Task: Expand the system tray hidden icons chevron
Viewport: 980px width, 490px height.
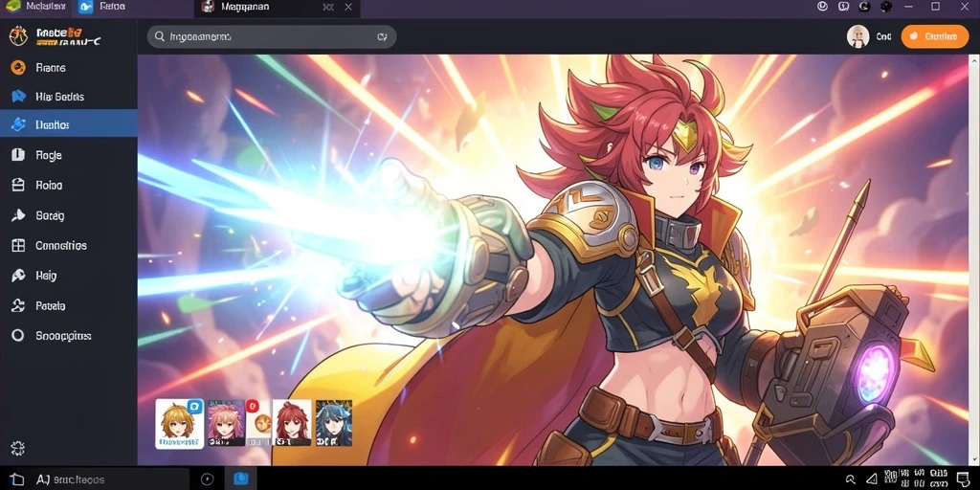Action: click(850, 479)
